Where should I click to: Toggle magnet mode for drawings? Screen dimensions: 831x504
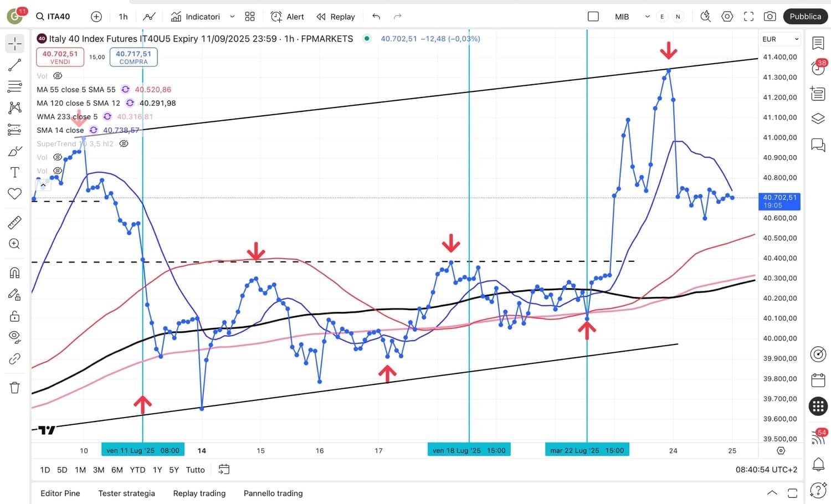(15, 273)
